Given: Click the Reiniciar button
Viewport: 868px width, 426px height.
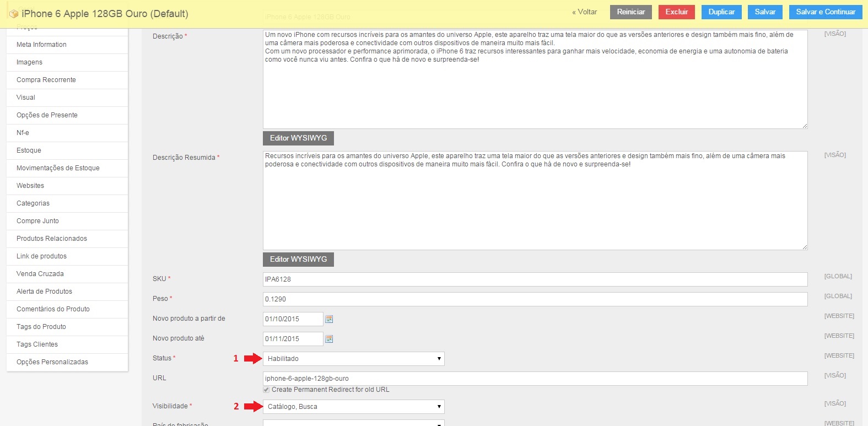Looking at the screenshot, I should coord(631,12).
